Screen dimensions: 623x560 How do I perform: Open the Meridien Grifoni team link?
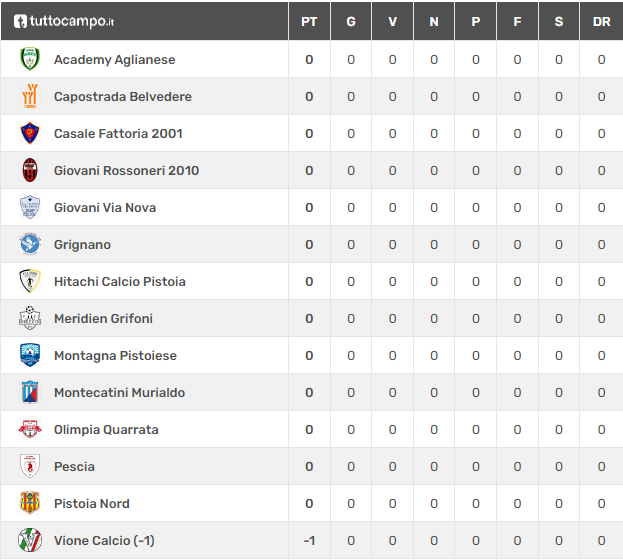point(103,318)
